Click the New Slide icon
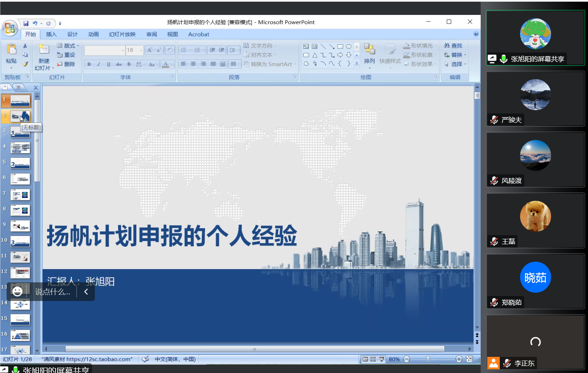 [x=44, y=49]
